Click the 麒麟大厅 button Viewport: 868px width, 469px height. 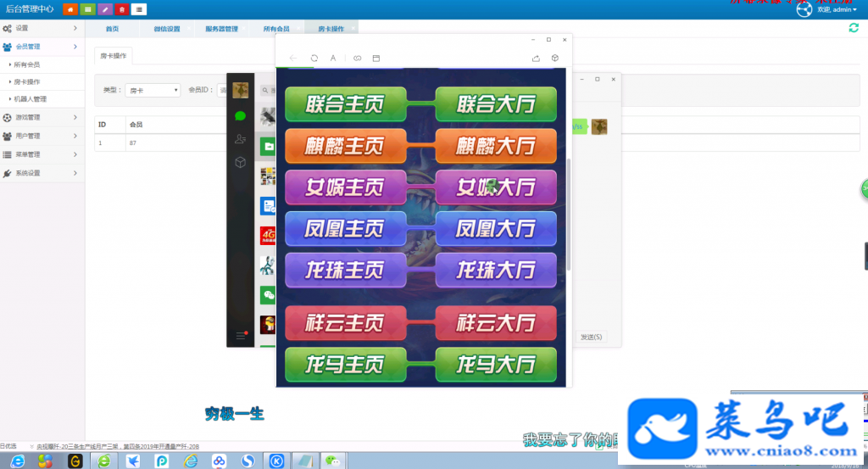[496, 146]
